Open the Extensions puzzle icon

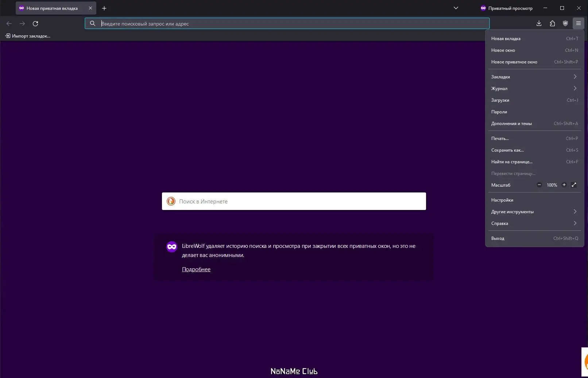(552, 24)
